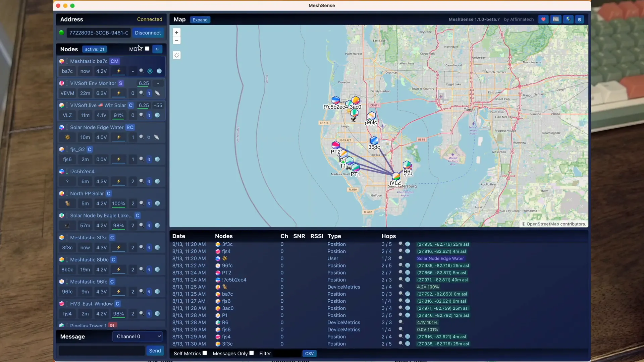The height and width of the screenshot is (362, 644).
Task: Click the Hops column header
Action: pos(388,236)
